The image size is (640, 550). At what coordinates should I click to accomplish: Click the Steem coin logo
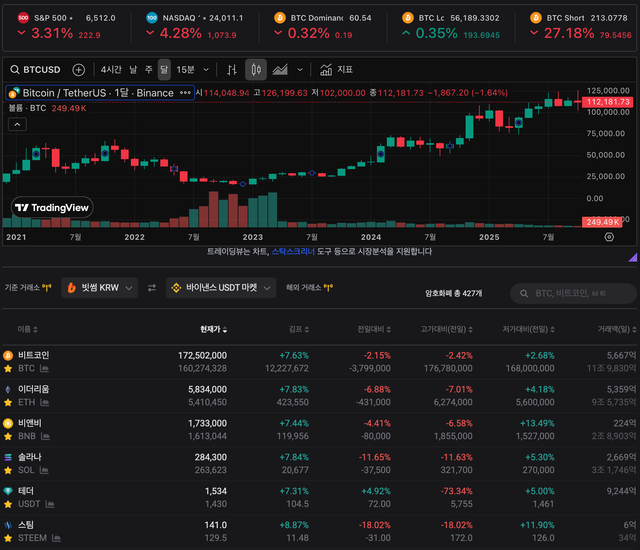coord(8,525)
